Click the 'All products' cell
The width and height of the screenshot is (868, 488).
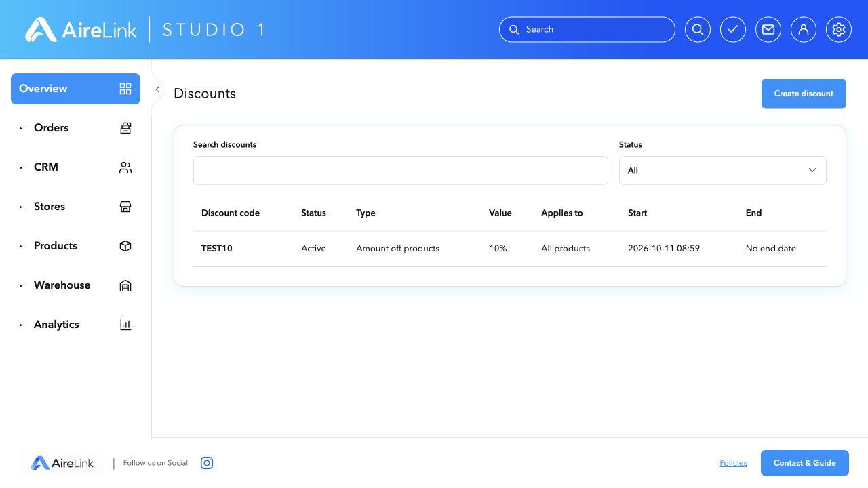point(566,249)
